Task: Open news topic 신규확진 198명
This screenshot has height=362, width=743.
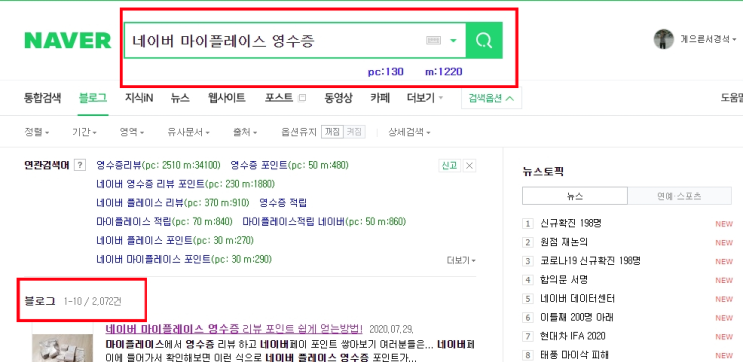Action: coord(571,223)
